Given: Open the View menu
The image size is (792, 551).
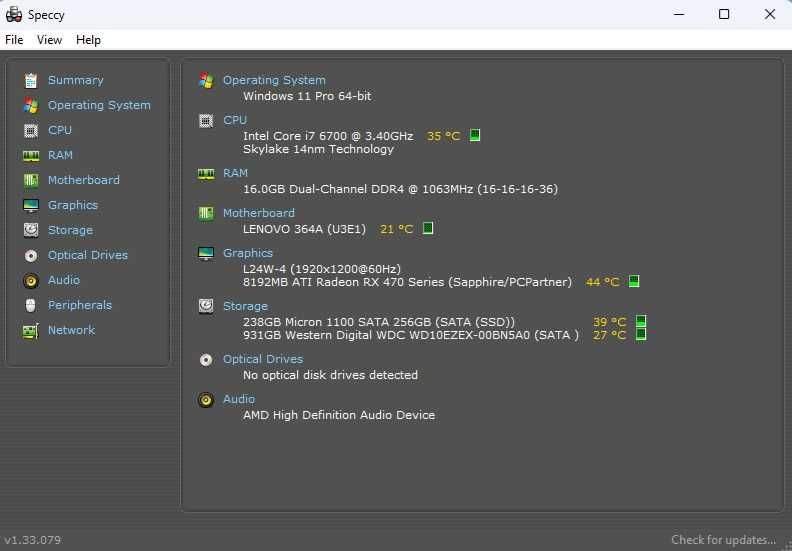Looking at the screenshot, I should pos(50,40).
